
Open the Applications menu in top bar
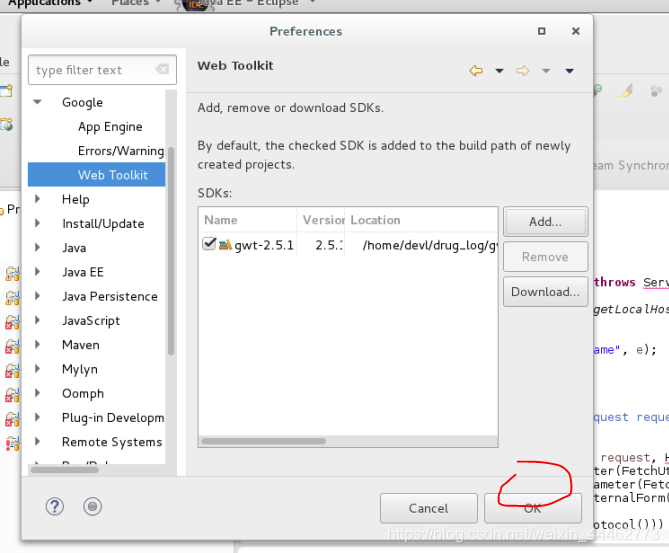pyautogui.click(x=50, y=3)
